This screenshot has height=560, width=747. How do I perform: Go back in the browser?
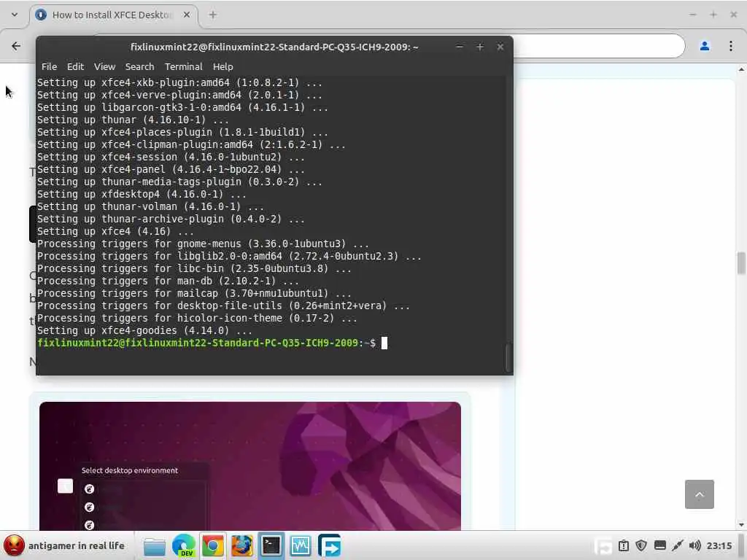[16, 46]
